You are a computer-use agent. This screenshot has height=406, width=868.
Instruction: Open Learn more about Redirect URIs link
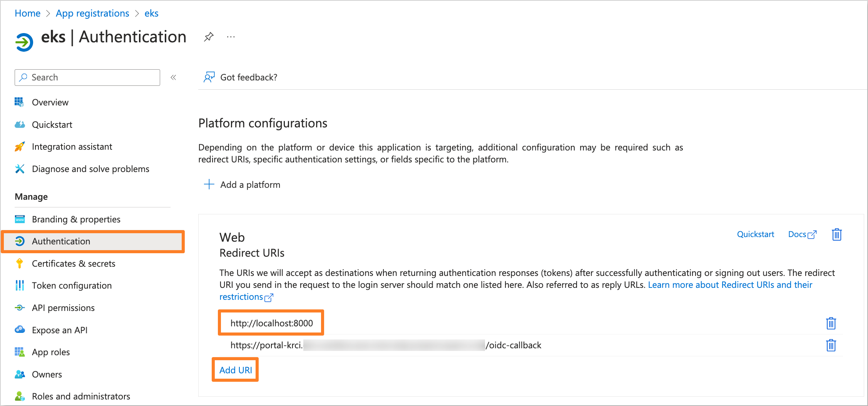[730, 285]
